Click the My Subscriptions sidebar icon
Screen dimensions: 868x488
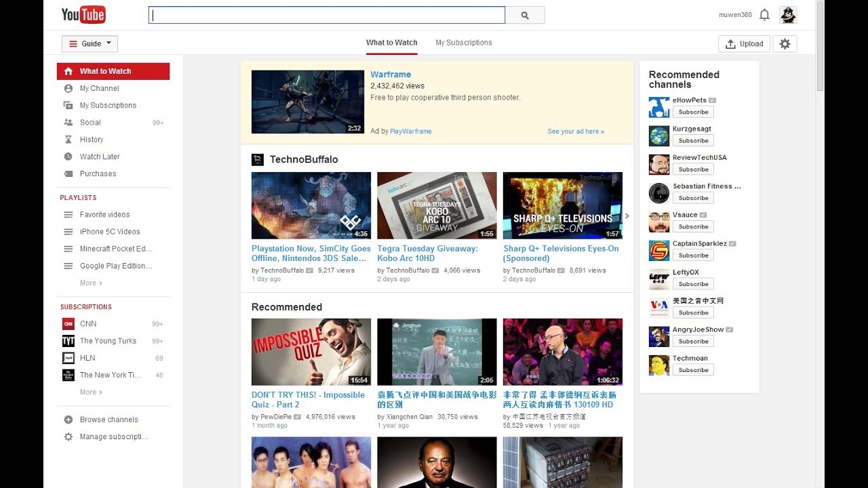point(68,105)
